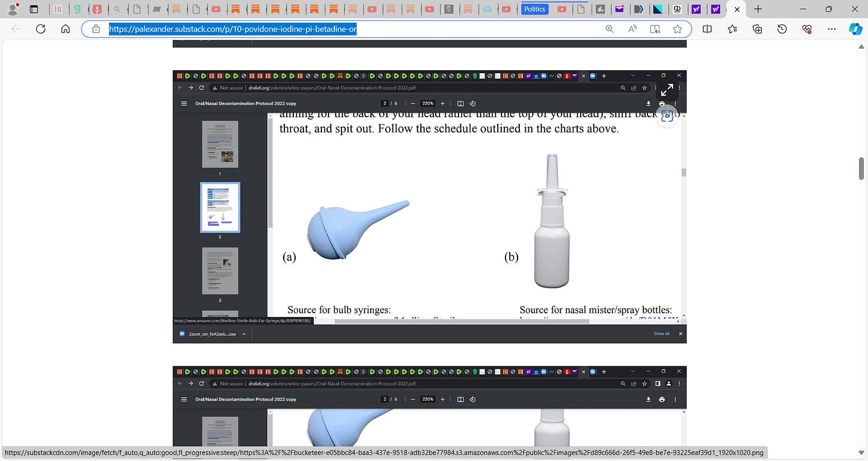This screenshot has width=868, height=461.
Task: Click download icon in first embedded screenshot
Action: click(649, 103)
